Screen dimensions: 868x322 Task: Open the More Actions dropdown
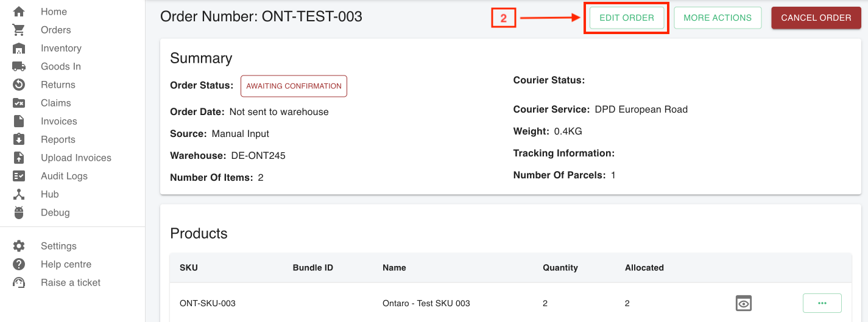(x=718, y=18)
